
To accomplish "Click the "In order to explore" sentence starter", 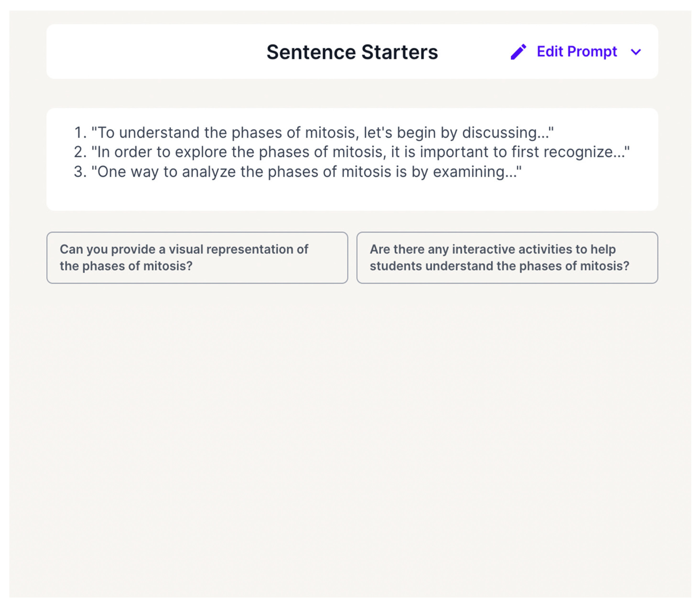I will [x=360, y=152].
